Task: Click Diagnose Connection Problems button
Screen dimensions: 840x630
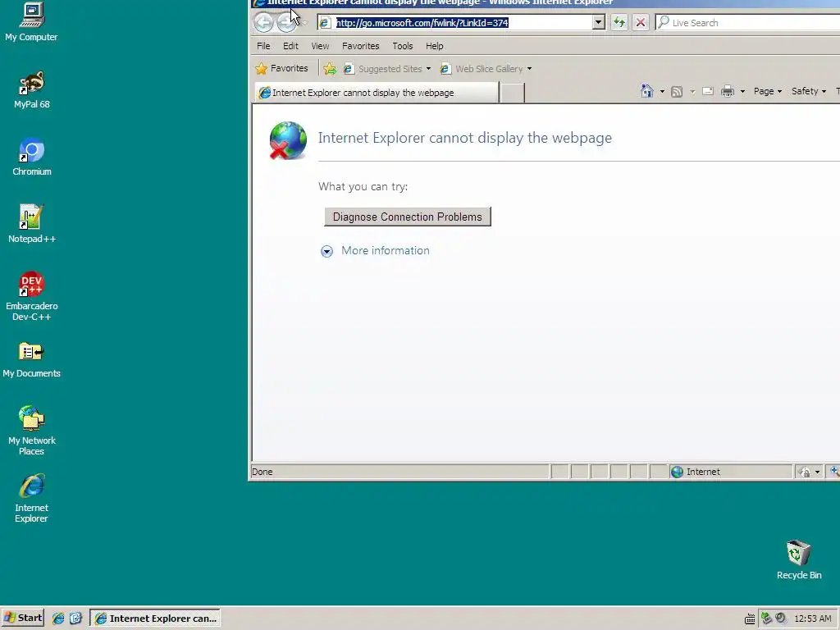Action: click(407, 217)
